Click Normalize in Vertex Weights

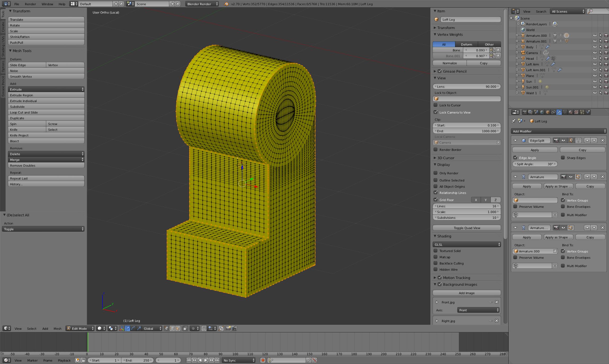pos(450,63)
